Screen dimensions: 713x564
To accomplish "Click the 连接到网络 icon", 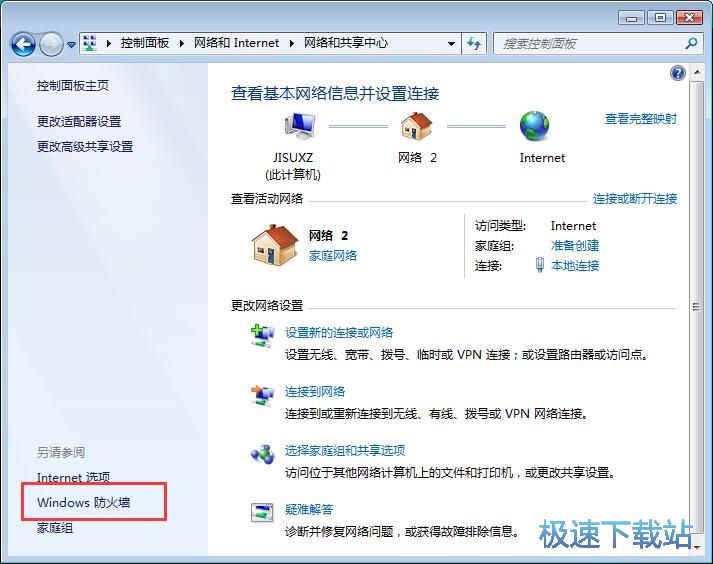I will click(263, 395).
